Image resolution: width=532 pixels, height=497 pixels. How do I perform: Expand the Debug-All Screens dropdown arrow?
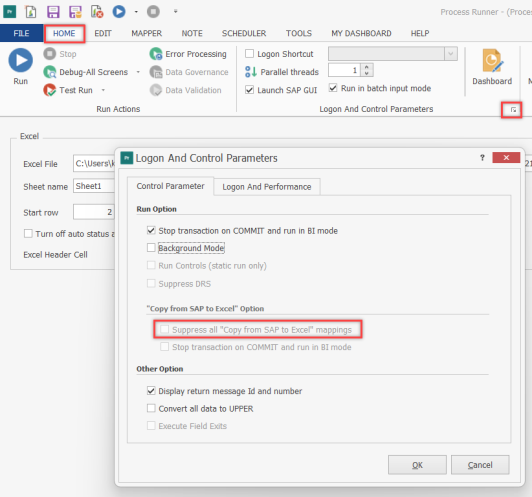coord(138,72)
